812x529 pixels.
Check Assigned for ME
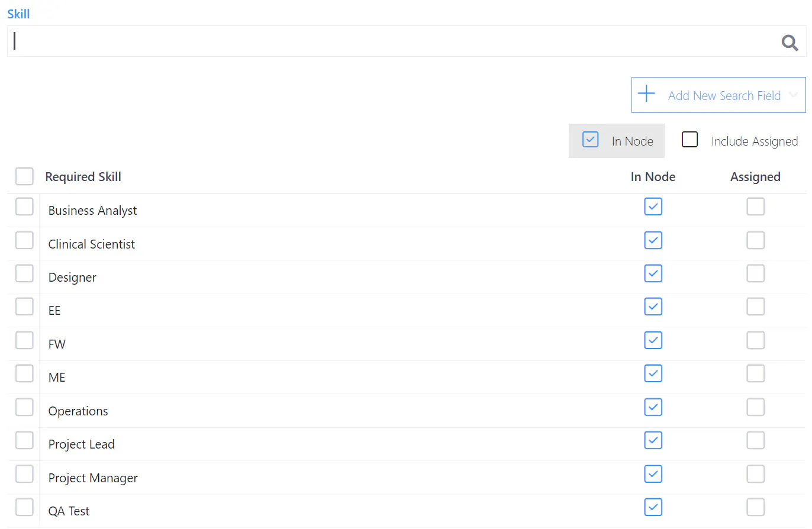pos(756,373)
